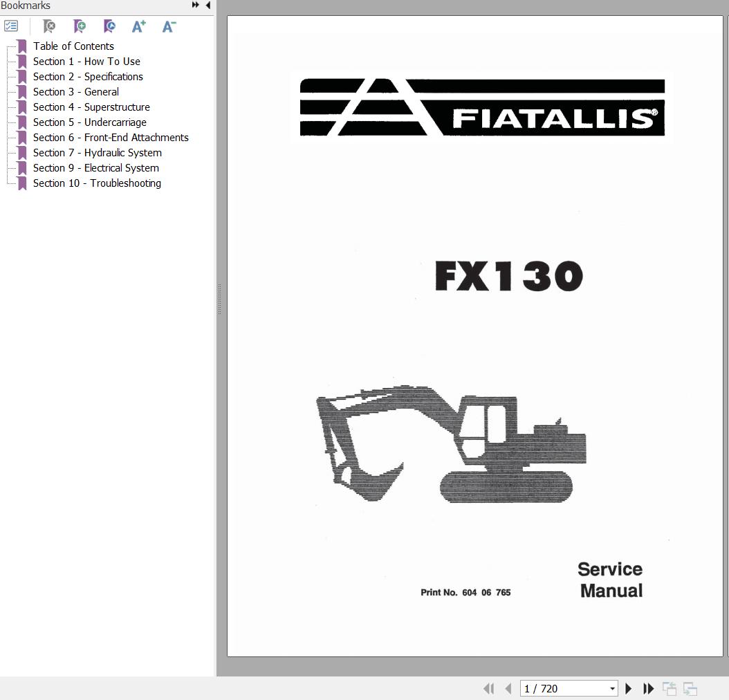Collapse the Bookmarks panel with the left-pointing arrow

pos(207,6)
